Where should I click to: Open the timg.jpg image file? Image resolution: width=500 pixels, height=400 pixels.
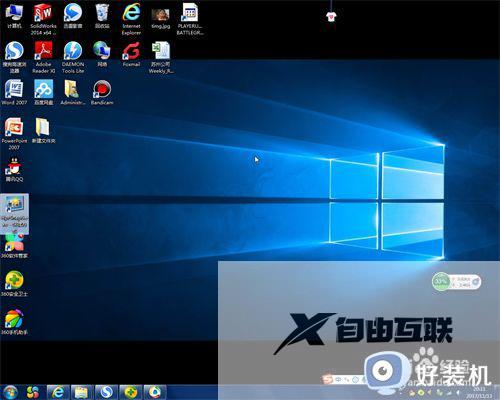pos(161,17)
